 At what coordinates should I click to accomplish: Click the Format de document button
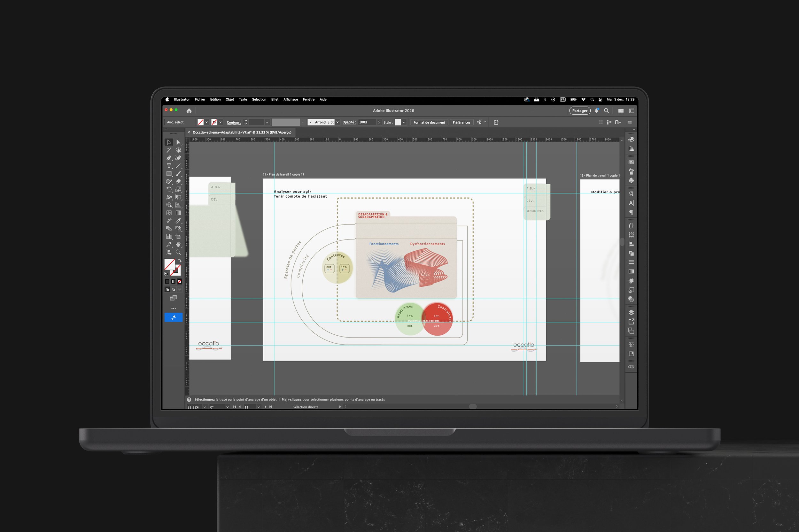click(429, 122)
